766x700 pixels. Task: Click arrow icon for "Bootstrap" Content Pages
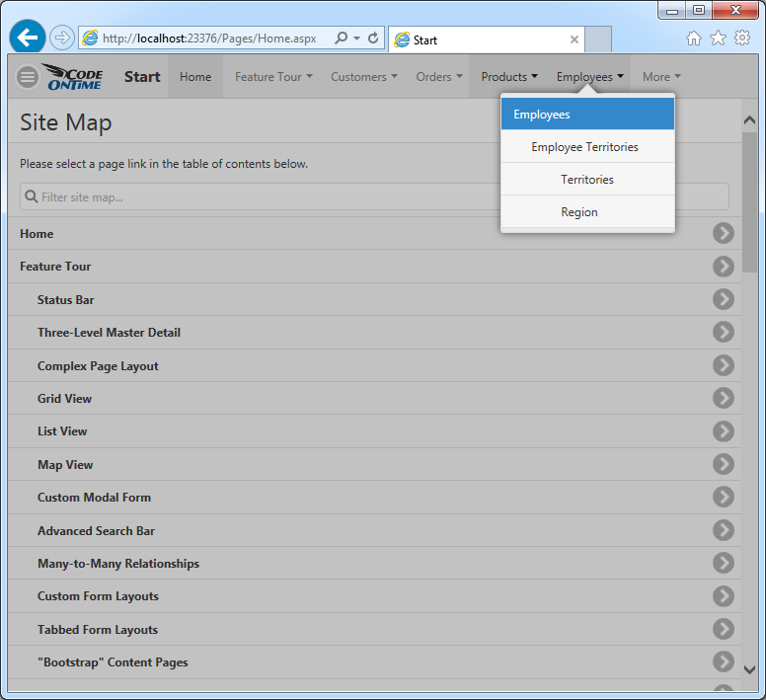[724, 661]
